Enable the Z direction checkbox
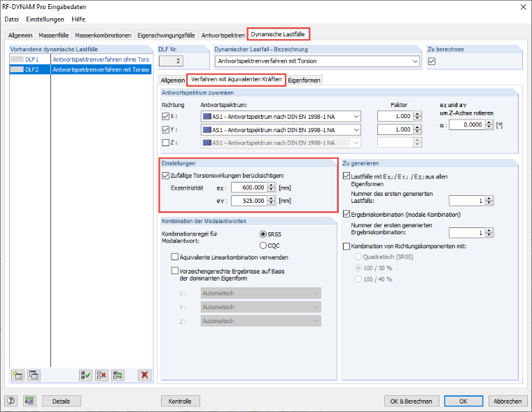The width and height of the screenshot is (532, 412). point(166,143)
